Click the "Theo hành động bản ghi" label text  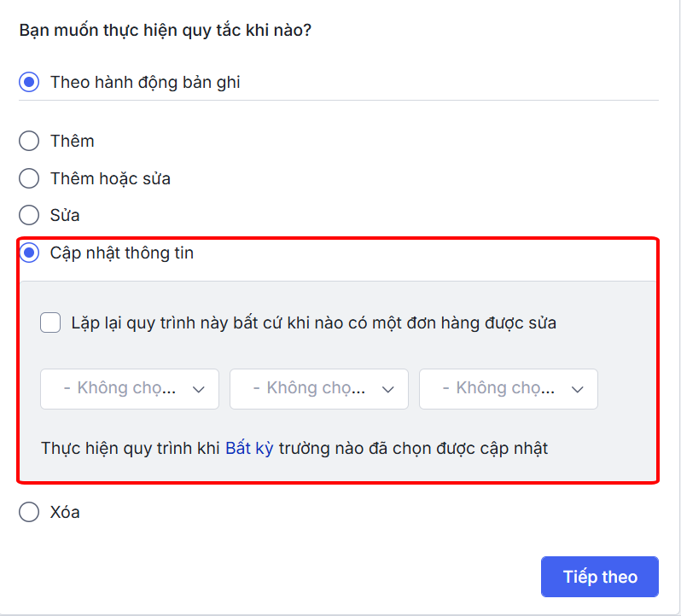point(145,83)
